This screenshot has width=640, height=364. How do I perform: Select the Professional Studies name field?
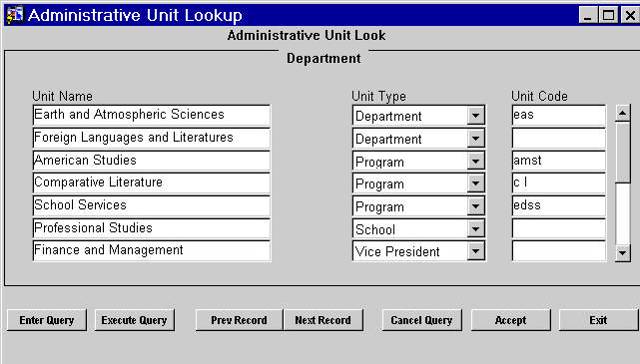(152, 228)
